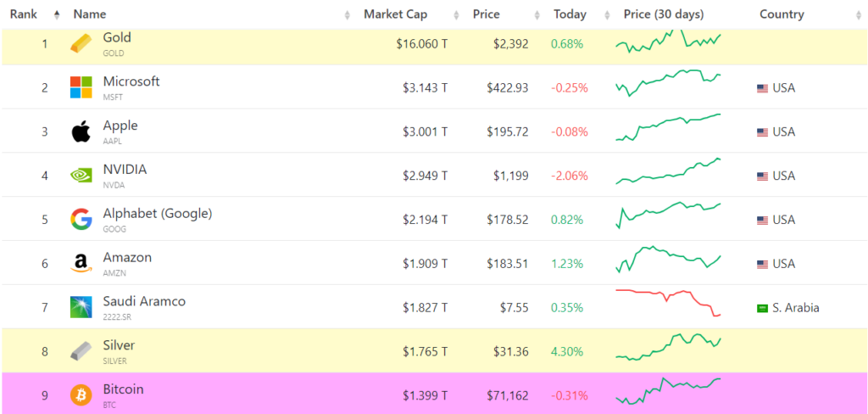Image resolution: width=868 pixels, height=414 pixels.
Task: Click the Saudi Aramco logo icon
Action: (81, 307)
